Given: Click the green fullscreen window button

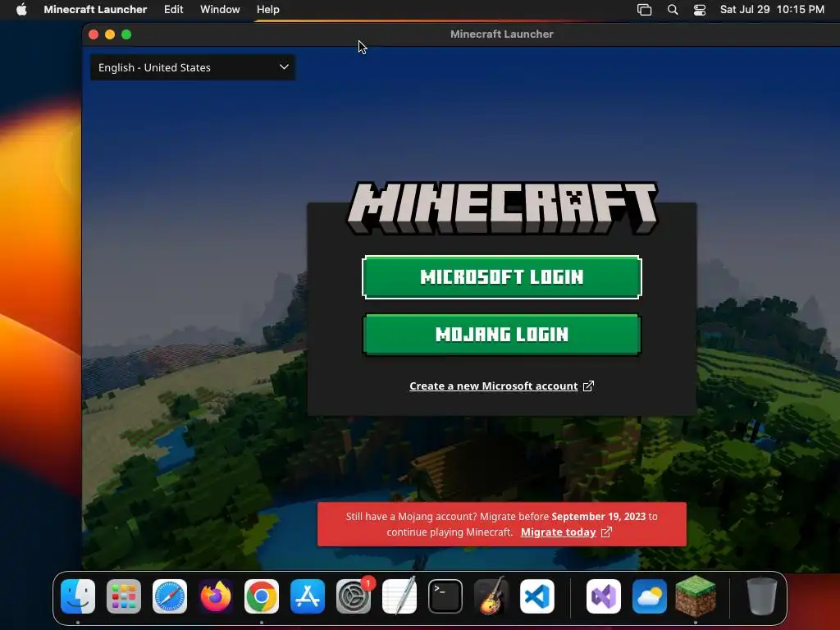Looking at the screenshot, I should coord(126,34).
